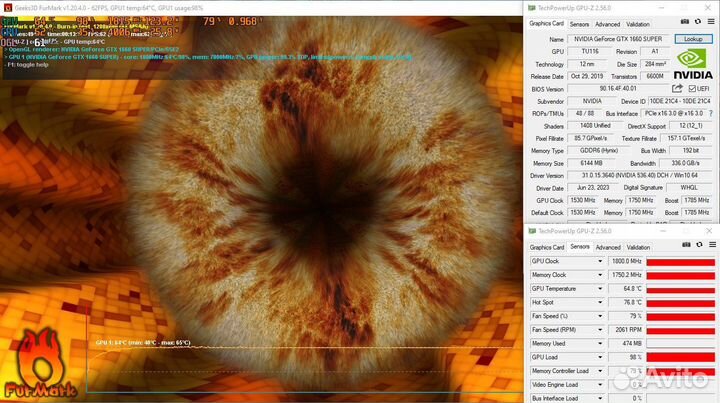Screen dimensions: 720x403
Task: Click the refresh icon in Sensors GPU-Z window
Action: tap(699, 245)
